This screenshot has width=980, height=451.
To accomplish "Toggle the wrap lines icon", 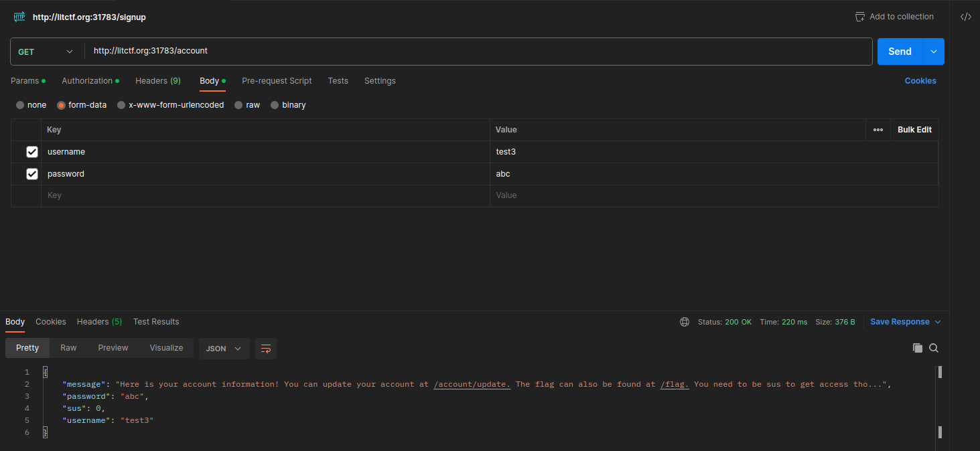I will (x=266, y=349).
